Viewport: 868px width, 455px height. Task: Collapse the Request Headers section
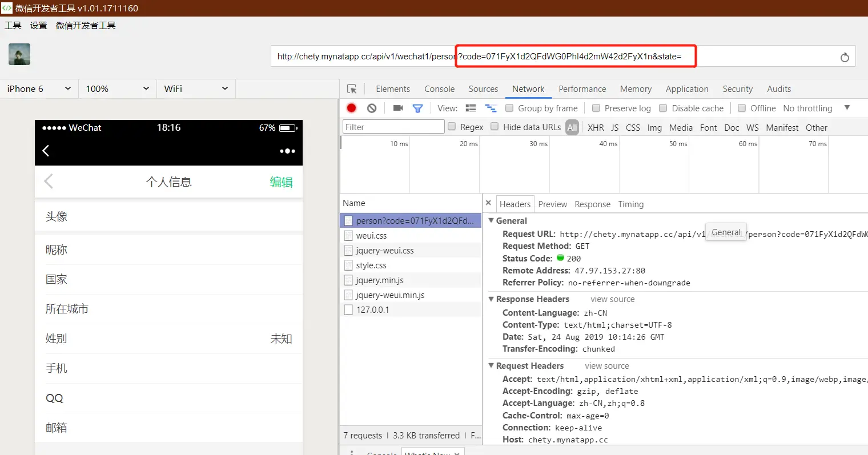click(491, 365)
